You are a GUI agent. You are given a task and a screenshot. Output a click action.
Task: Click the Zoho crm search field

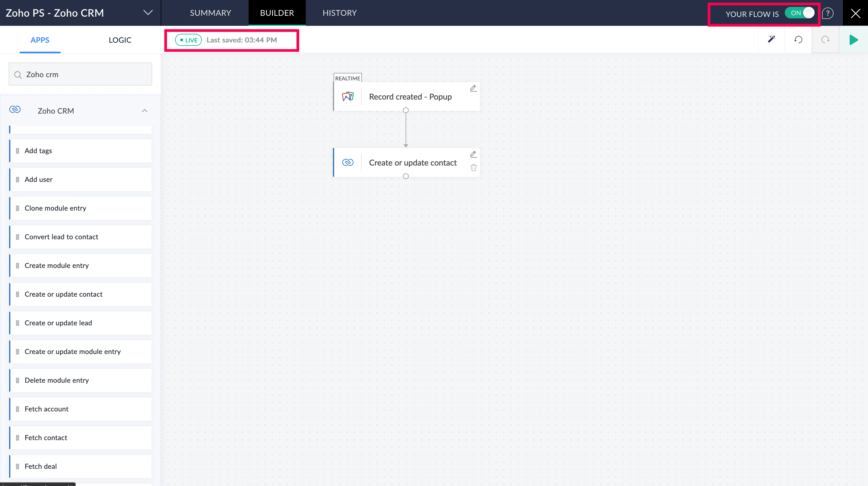(80, 74)
